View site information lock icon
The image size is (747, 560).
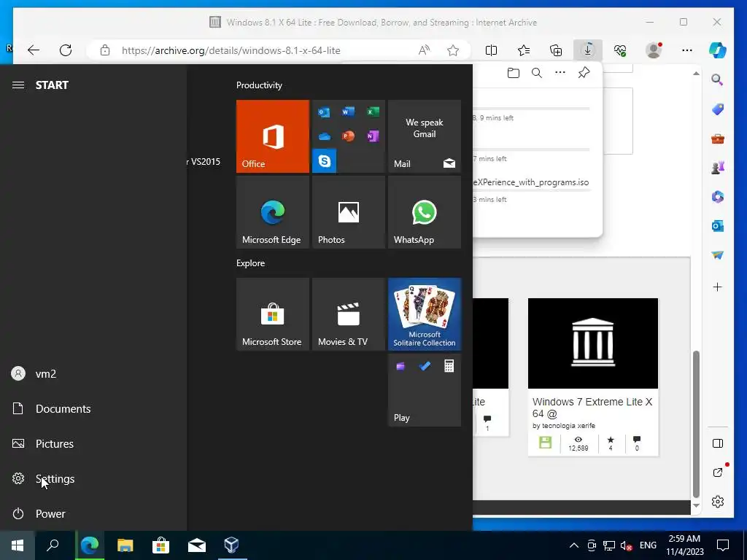click(x=105, y=50)
